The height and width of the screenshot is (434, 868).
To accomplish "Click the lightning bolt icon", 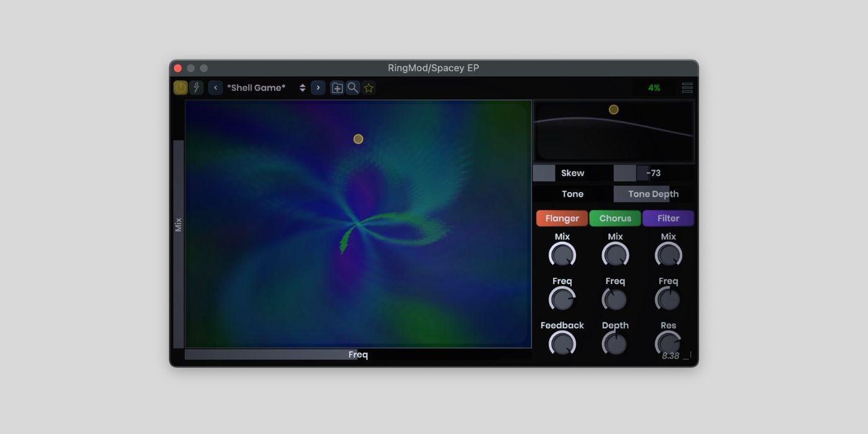I will [196, 87].
